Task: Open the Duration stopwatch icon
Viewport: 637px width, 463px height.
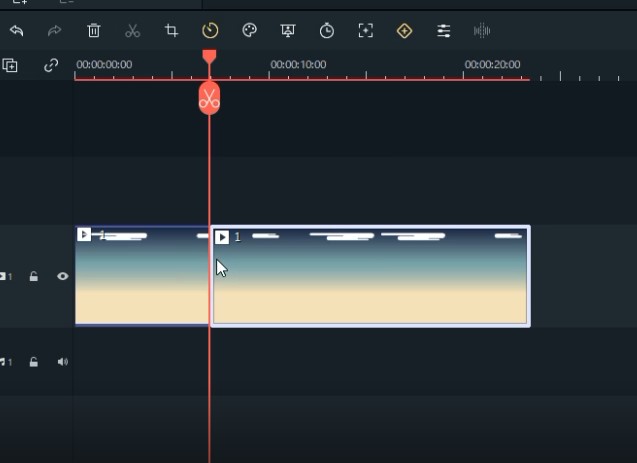Action: click(x=327, y=31)
